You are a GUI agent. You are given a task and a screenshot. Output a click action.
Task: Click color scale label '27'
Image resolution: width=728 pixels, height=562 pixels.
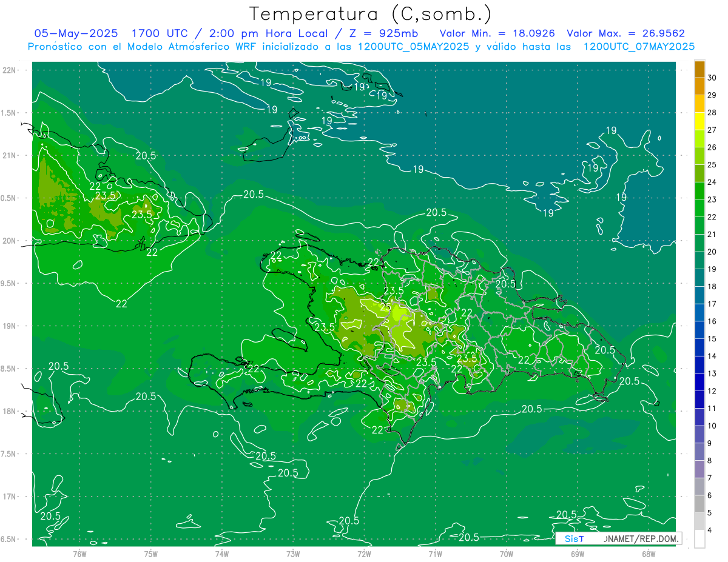(712, 130)
